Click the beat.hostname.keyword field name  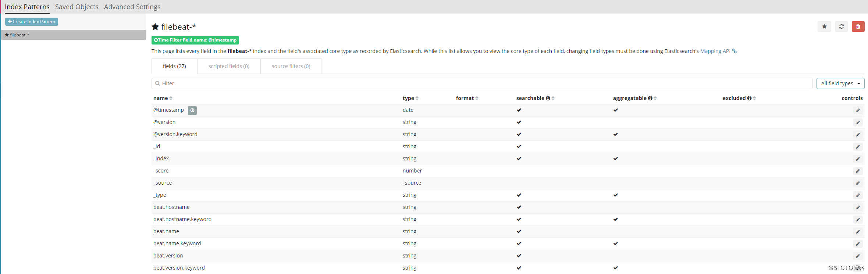(x=182, y=219)
